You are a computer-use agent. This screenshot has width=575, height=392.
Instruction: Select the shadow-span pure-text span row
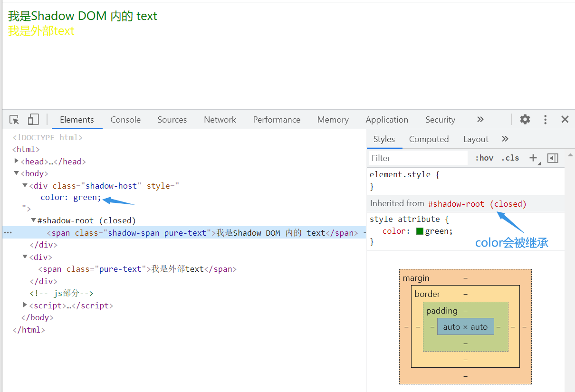184,233
